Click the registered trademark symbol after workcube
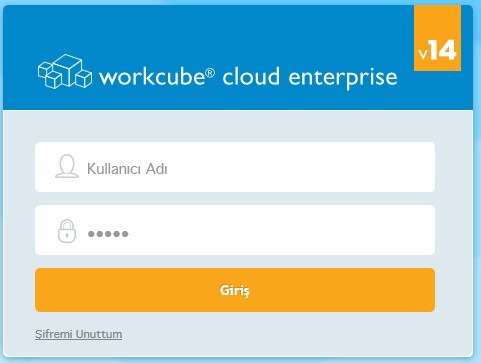Screen dimensions: 481x363 pyautogui.click(x=210, y=73)
